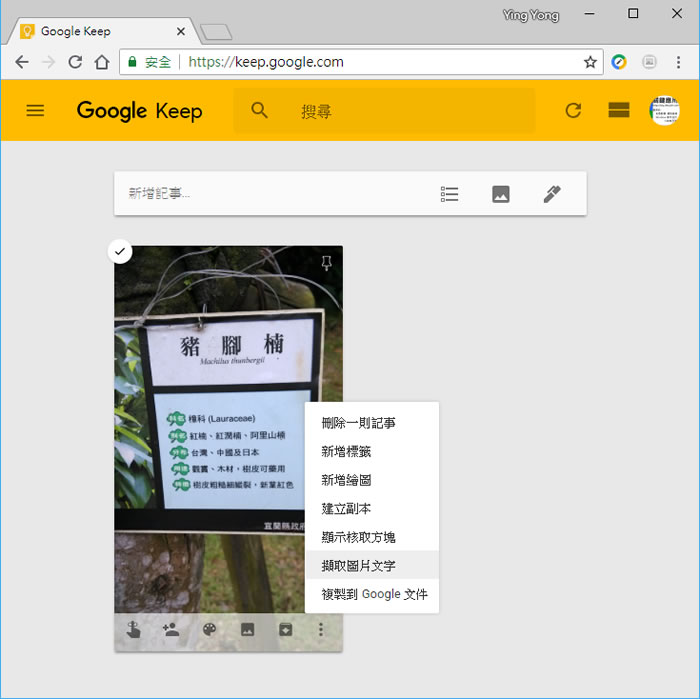Open the collaborator icon on note
700x700 pixels.
[171, 630]
